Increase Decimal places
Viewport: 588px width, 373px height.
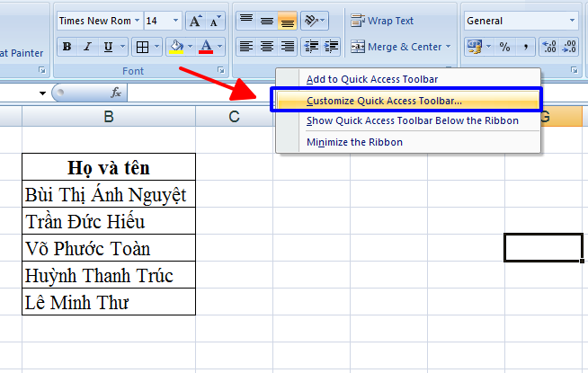click(549, 47)
